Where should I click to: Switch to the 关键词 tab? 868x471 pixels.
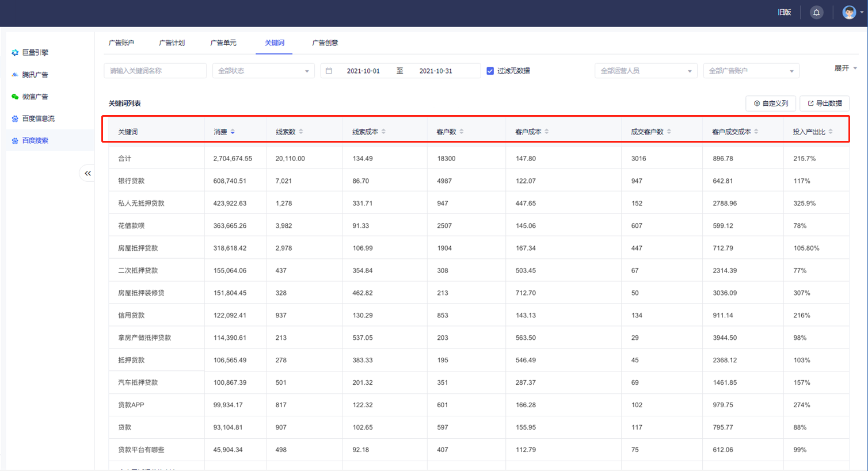(275, 43)
